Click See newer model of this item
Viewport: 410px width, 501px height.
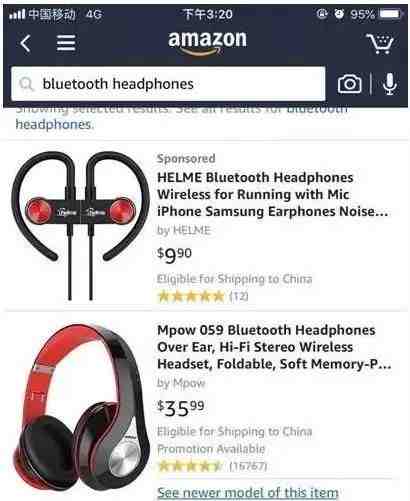[248, 492]
